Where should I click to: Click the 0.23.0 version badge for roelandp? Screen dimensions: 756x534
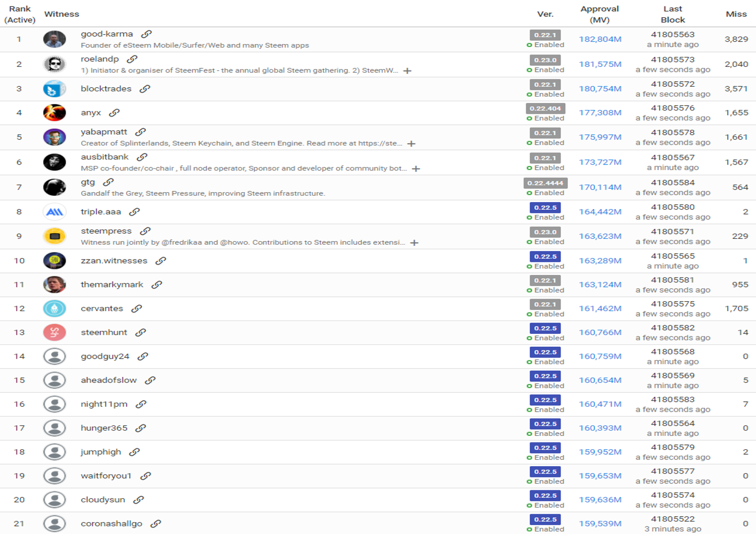[x=545, y=60]
